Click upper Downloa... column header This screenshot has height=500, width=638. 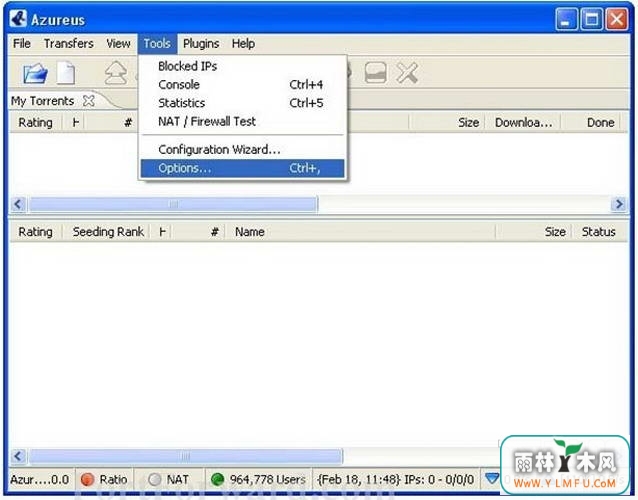click(x=523, y=122)
